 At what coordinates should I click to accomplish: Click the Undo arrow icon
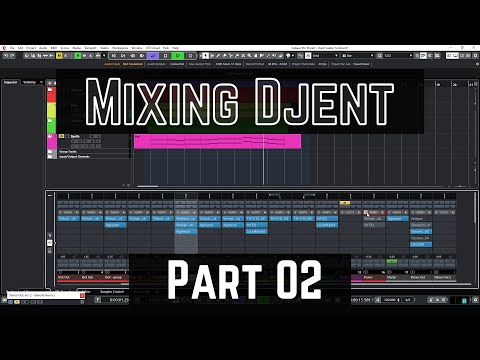pos(6,56)
